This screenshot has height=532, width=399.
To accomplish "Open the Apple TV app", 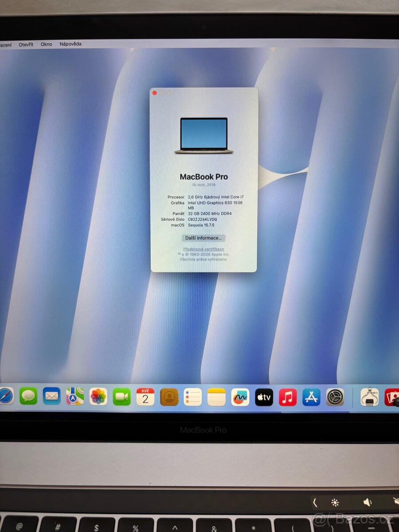I will 264,397.
